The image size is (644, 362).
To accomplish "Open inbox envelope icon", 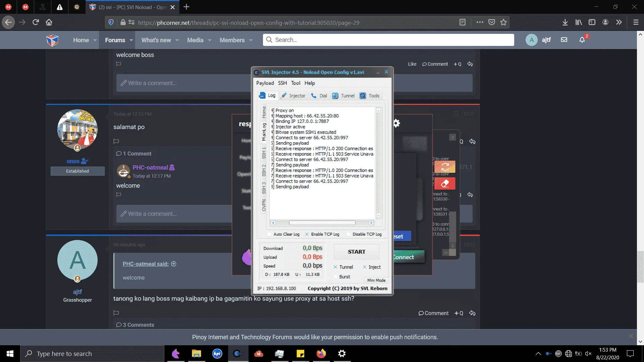I will (564, 40).
